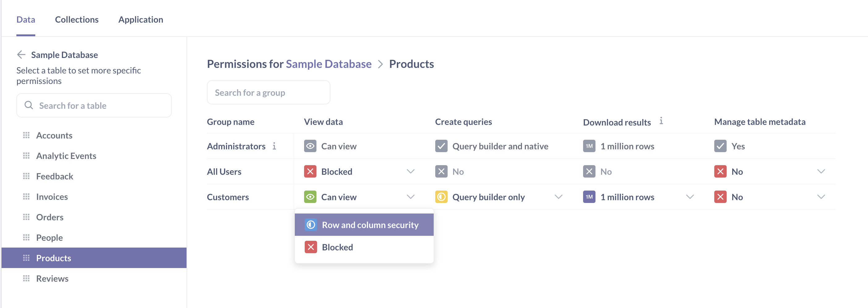Open the Sample Database breadcrumb link
This screenshot has width=868, height=308.
tap(329, 64)
